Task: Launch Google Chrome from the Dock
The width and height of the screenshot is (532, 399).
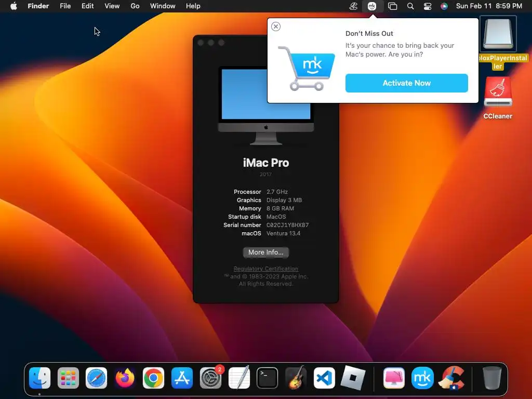Action: click(153, 378)
